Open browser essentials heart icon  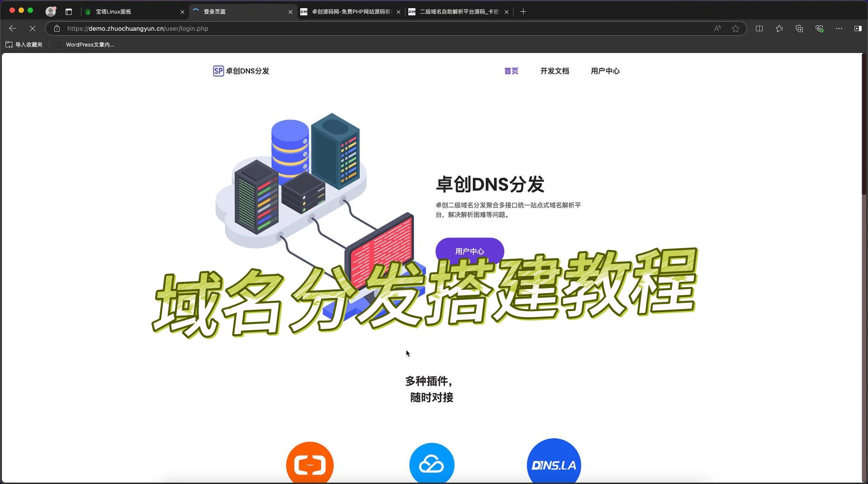click(x=819, y=28)
